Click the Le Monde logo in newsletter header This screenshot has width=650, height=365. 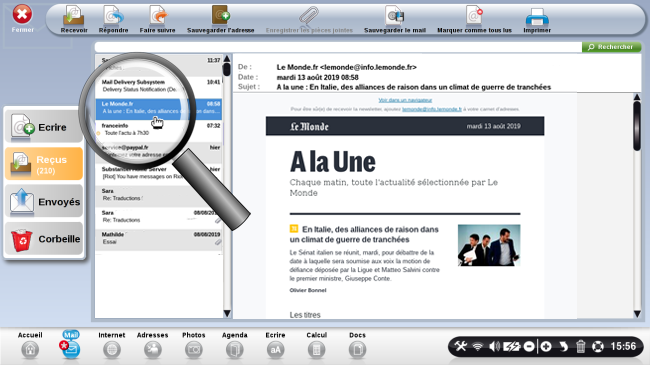click(x=309, y=127)
